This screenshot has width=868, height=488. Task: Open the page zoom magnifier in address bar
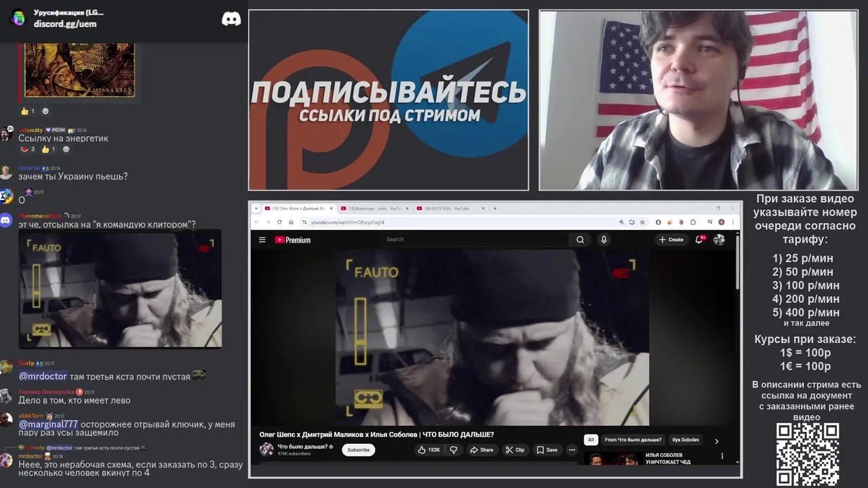[x=622, y=222]
